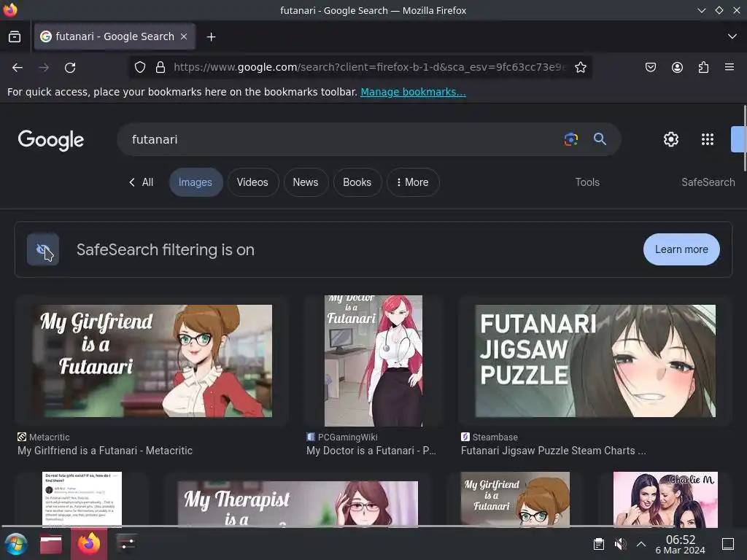Open the Firefox account icon
This screenshot has width=747, height=560.
point(677,68)
